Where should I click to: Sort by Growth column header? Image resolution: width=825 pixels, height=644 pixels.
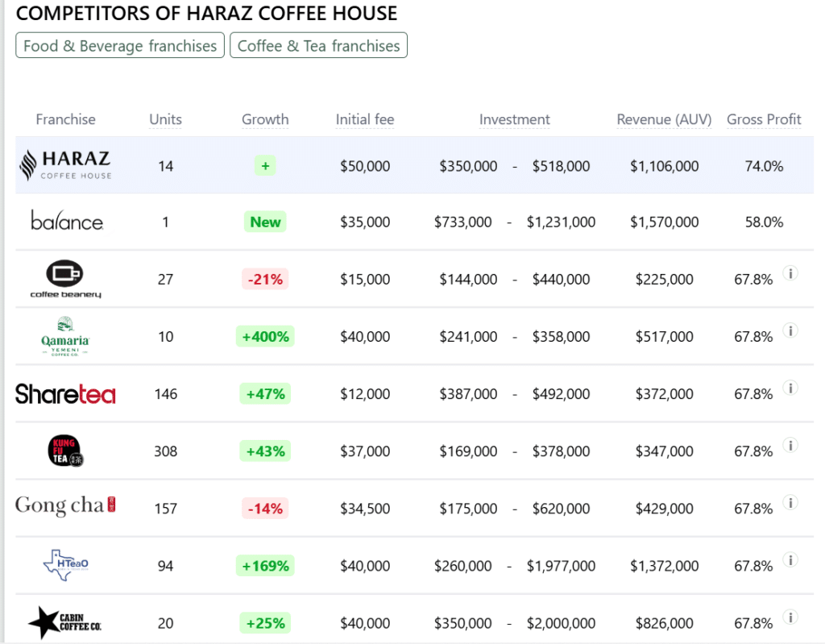click(x=265, y=119)
